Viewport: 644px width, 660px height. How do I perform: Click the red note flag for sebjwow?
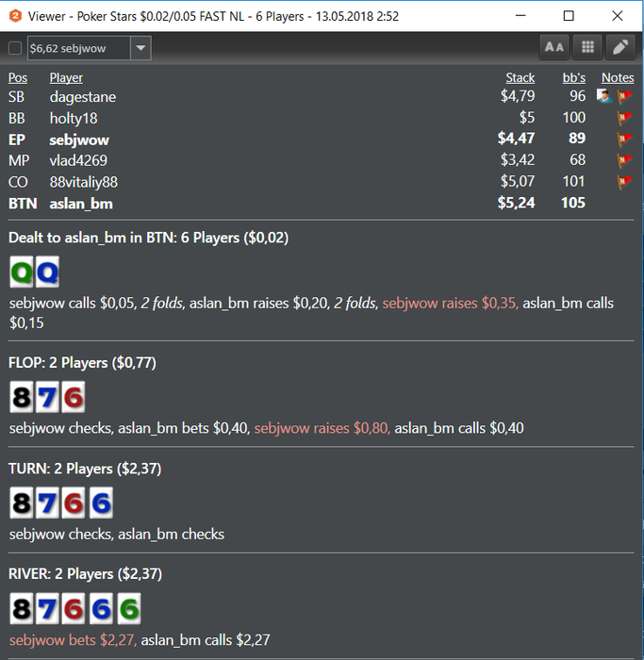point(625,139)
